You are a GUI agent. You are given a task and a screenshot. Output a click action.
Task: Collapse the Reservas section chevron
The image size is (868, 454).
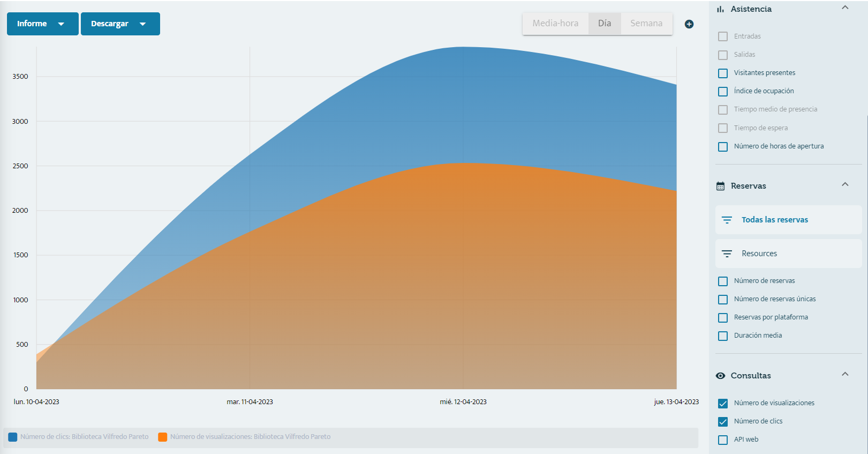pos(845,184)
